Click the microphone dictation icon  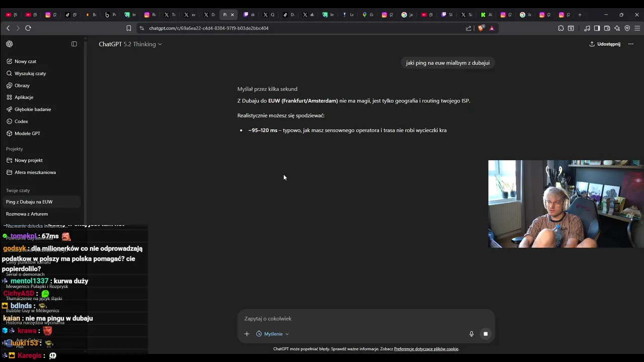[471, 334]
